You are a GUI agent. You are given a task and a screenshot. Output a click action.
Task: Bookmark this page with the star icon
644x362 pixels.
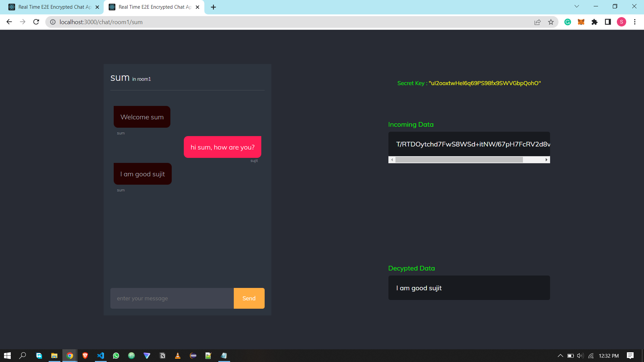[551, 22]
